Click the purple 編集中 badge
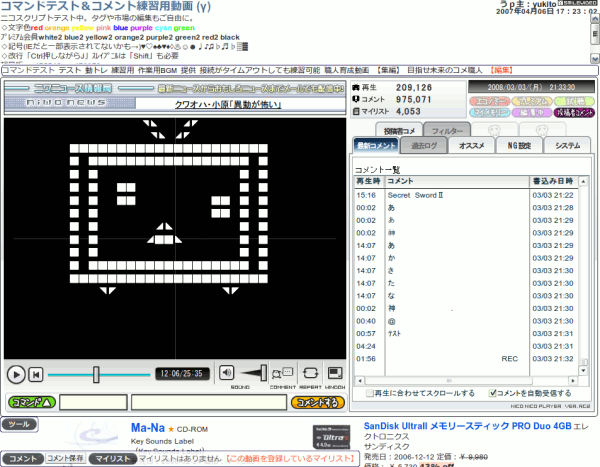The width and height of the screenshot is (600, 467). [x=532, y=113]
